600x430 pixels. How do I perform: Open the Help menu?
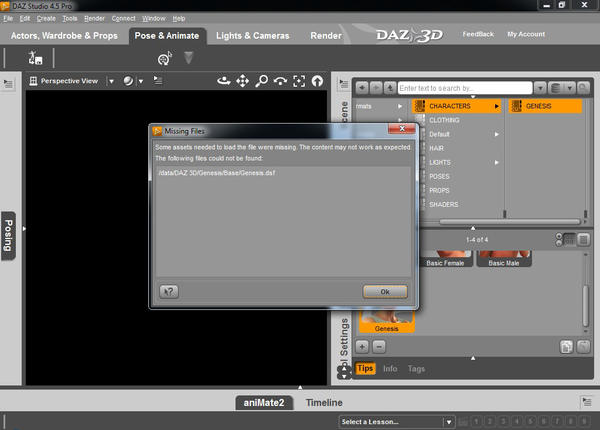(179, 18)
